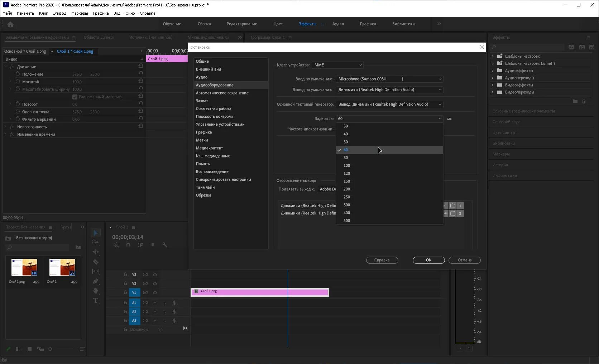Click the reset icon next to Масштаб

(x=141, y=81)
